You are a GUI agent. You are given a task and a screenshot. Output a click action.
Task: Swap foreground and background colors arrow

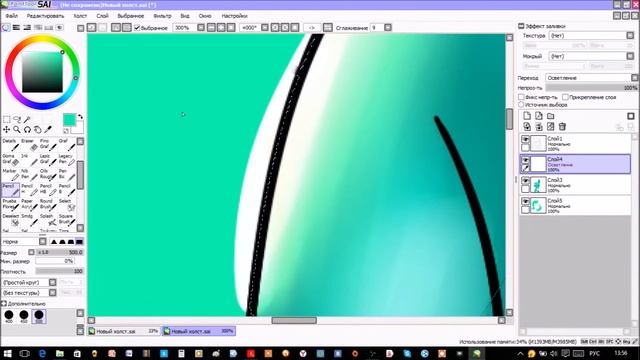(x=80, y=117)
